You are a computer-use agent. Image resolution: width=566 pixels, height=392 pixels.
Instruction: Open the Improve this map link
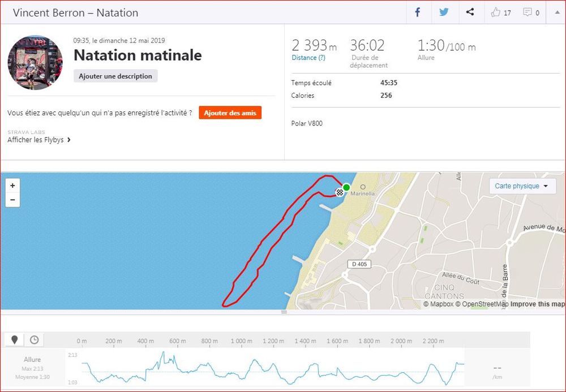point(537,304)
